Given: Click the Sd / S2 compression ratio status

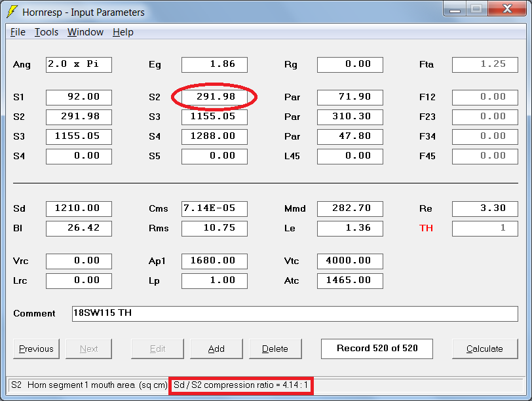Looking at the screenshot, I should tap(241, 385).
